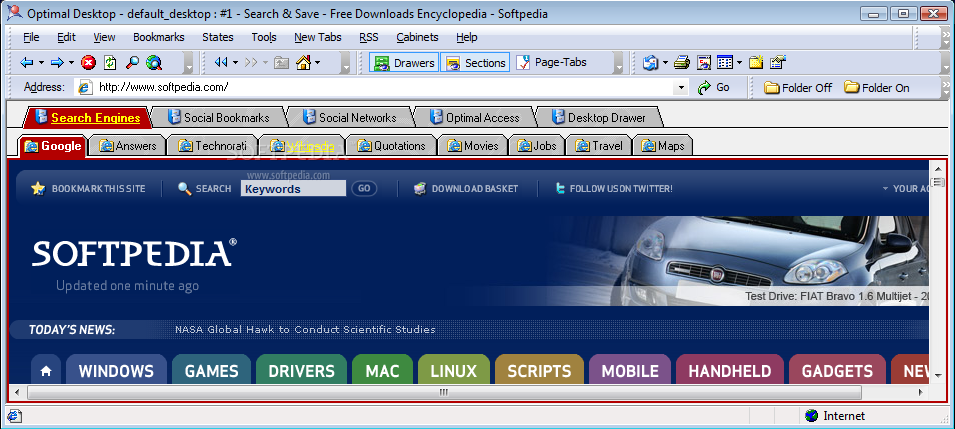Toggle the Page-Tabs view button
This screenshot has height=429, width=955.
point(552,62)
